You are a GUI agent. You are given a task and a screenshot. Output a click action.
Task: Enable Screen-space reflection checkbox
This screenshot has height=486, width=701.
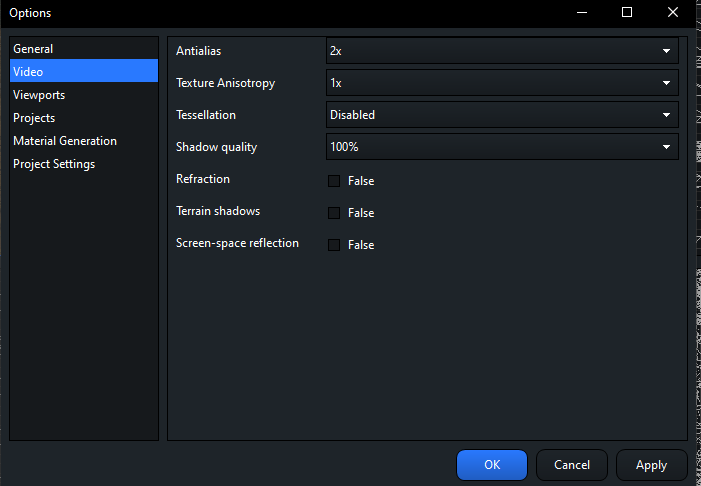pyautogui.click(x=334, y=245)
